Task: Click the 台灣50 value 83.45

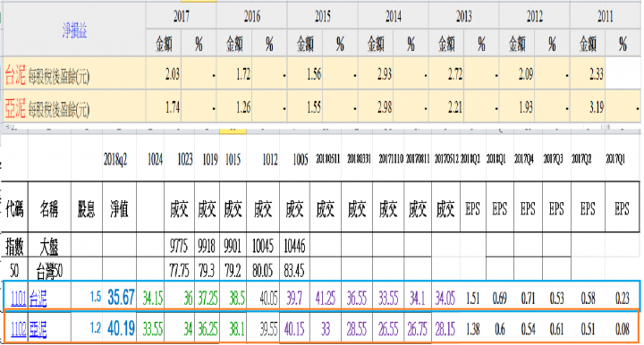Action: [294, 271]
